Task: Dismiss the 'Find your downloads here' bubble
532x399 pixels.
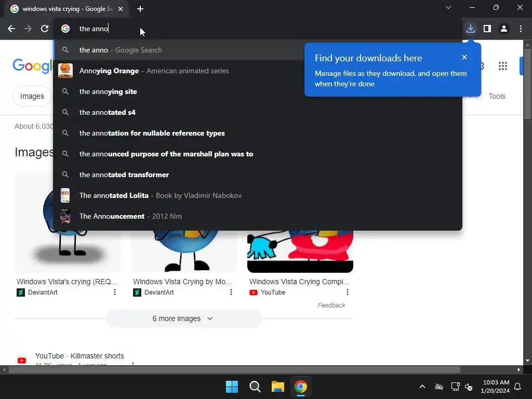Action: tap(464, 57)
